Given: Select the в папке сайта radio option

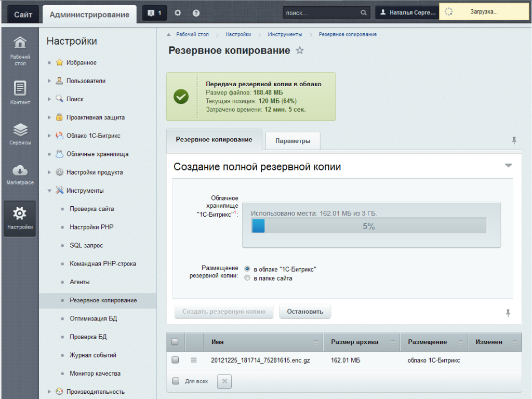Looking at the screenshot, I should [x=247, y=278].
